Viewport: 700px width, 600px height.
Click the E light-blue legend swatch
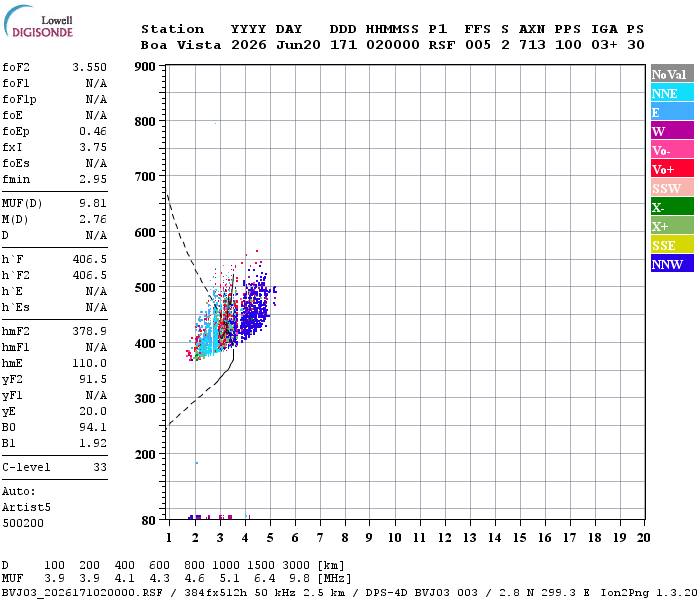672,112
